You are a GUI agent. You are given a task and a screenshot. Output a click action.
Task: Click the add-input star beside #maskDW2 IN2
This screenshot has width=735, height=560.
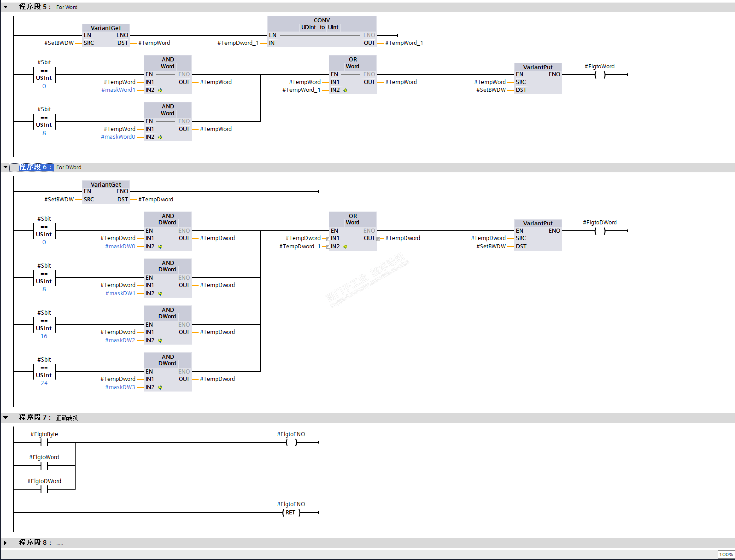[x=160, y=340]
